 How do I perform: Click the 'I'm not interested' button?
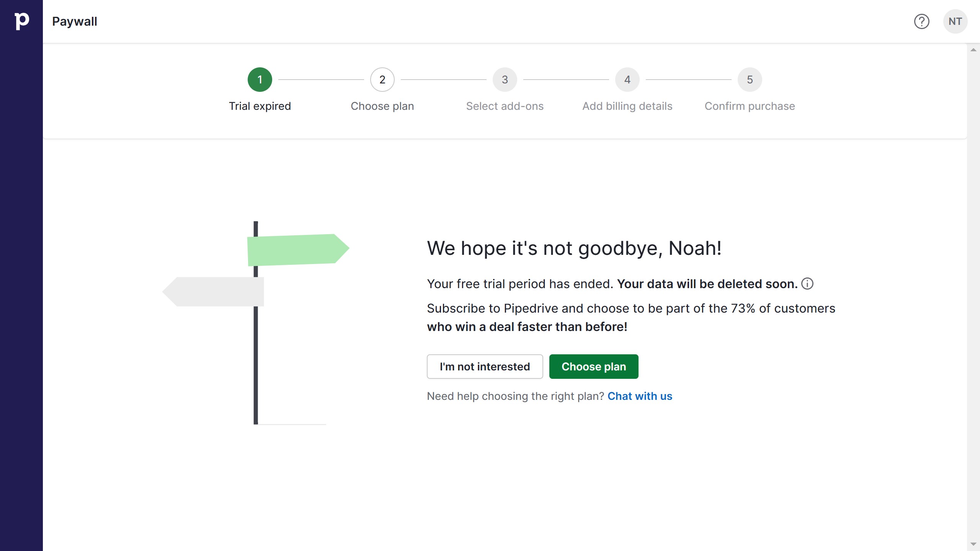[x=485, y=366]
